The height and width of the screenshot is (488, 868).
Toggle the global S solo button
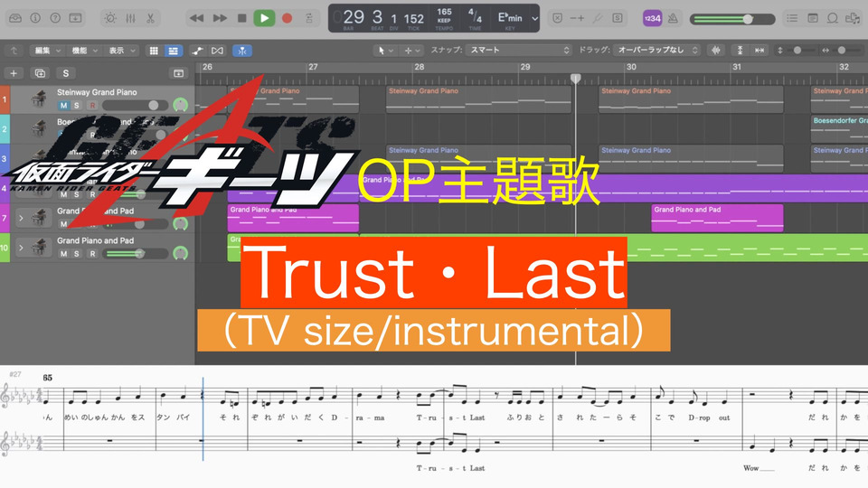66,73
